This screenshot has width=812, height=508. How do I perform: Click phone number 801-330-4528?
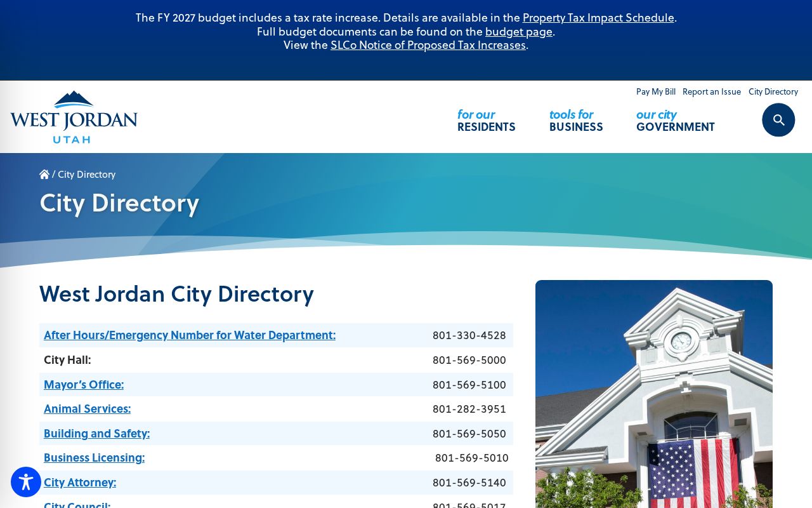pyautogui.click(x=469, y=335)
